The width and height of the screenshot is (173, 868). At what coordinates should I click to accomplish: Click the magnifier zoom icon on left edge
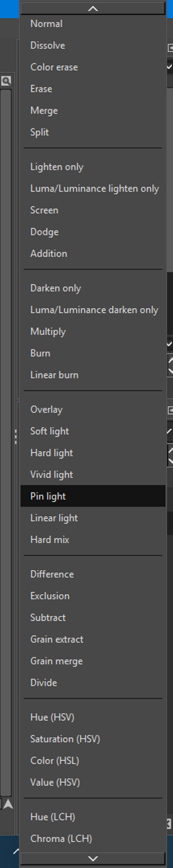click(x=6, y=81)
